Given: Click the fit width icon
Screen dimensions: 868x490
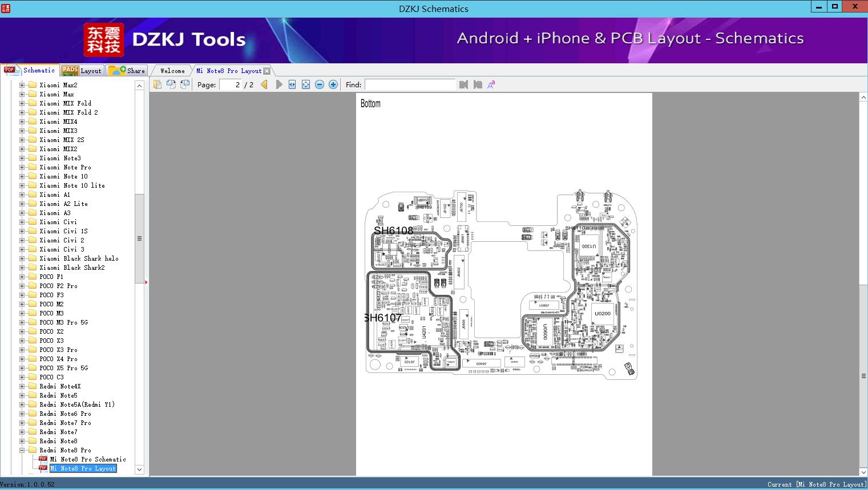Looking at the screenshot, I should (x=292, y=84).
